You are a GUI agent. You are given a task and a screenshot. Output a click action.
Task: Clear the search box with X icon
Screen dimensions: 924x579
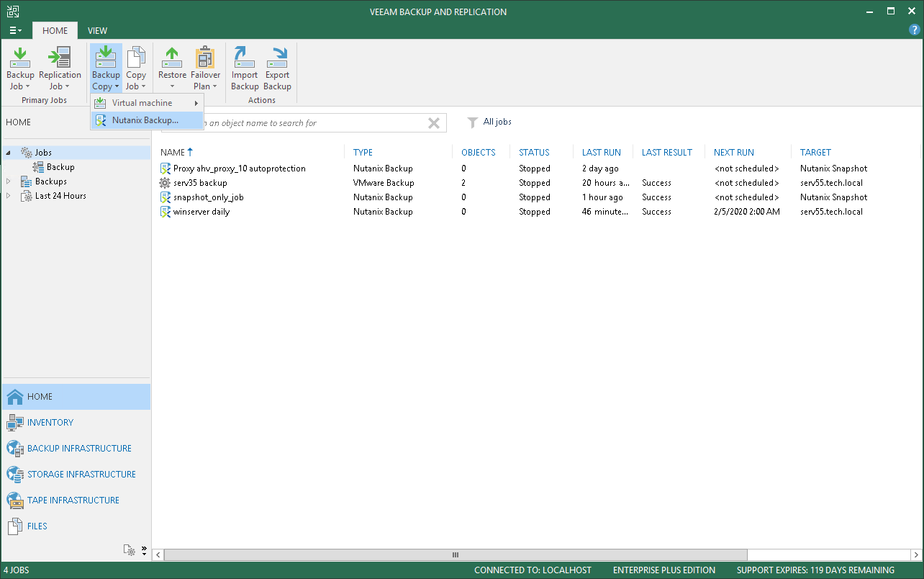pos(434,123)
